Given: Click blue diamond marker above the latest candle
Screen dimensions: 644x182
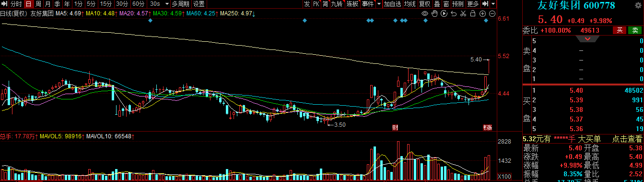Looking at the screenshot, I should coord(486,21).
